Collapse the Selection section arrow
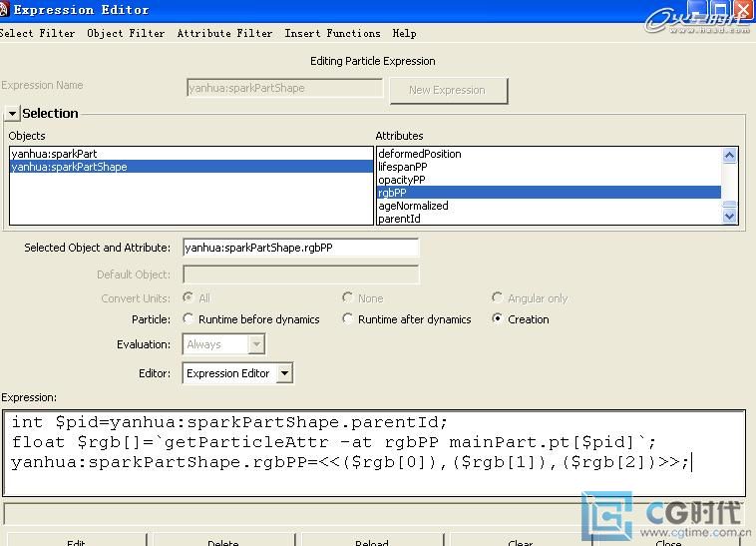This screenshot has height=546, width=756. pyautogui.click(x=12, y=114)
